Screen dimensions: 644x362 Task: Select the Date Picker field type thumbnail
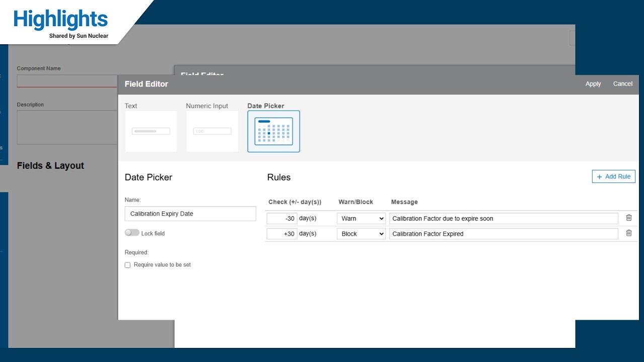pyautogui.click(x=274, y=131)
